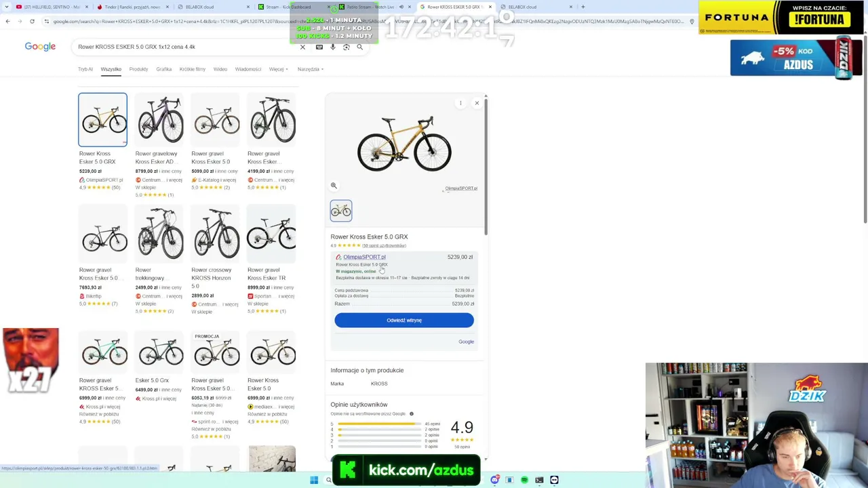Clear the Google search query
This screenshot has width=868, height=488.
[x=302, y=47]
